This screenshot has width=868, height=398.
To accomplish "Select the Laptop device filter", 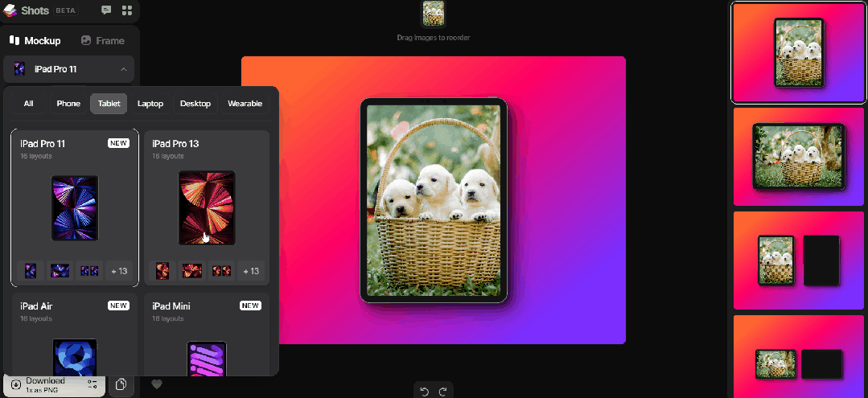I will 150,104.
